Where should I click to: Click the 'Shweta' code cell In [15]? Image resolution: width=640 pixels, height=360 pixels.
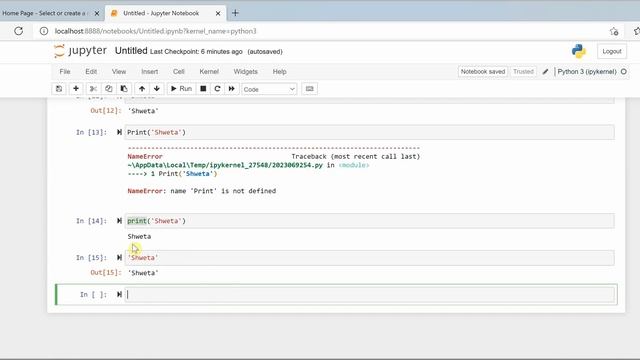(369, 258)
